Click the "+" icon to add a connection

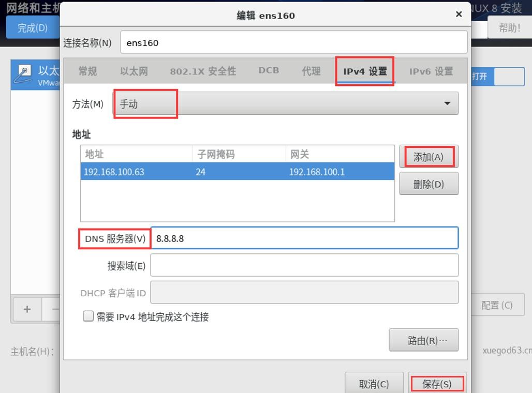tap(27, 309)
